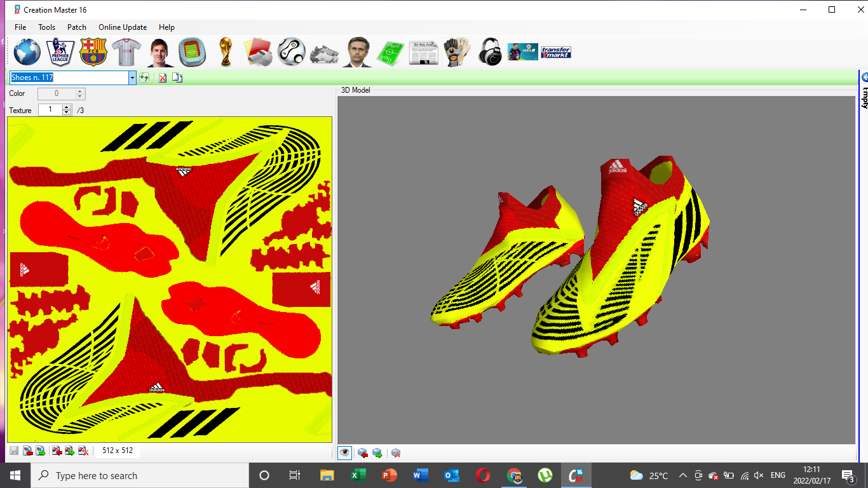Toggle the 3D model eye view button

[x=345, y=452]
